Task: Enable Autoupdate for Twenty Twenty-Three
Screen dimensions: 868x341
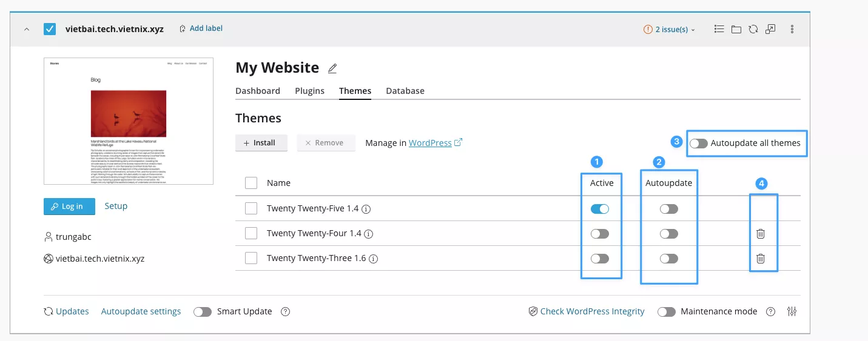Action: click(669, 259)
